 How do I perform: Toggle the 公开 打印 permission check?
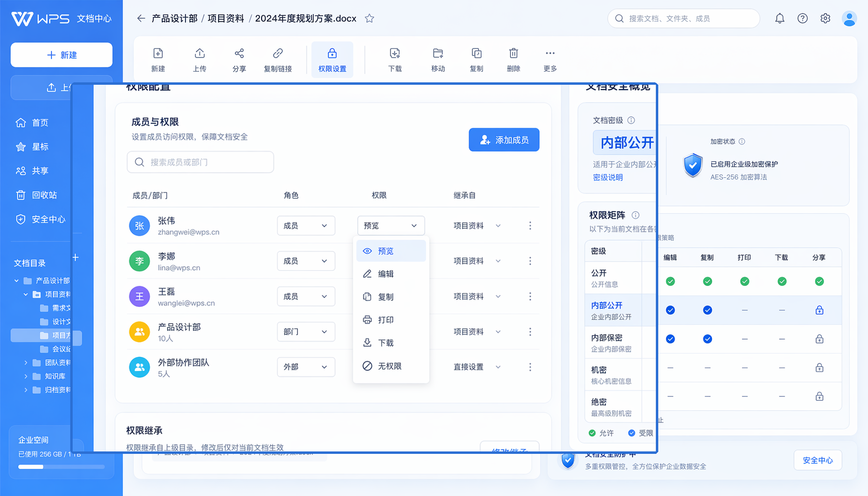click(745, 281)
